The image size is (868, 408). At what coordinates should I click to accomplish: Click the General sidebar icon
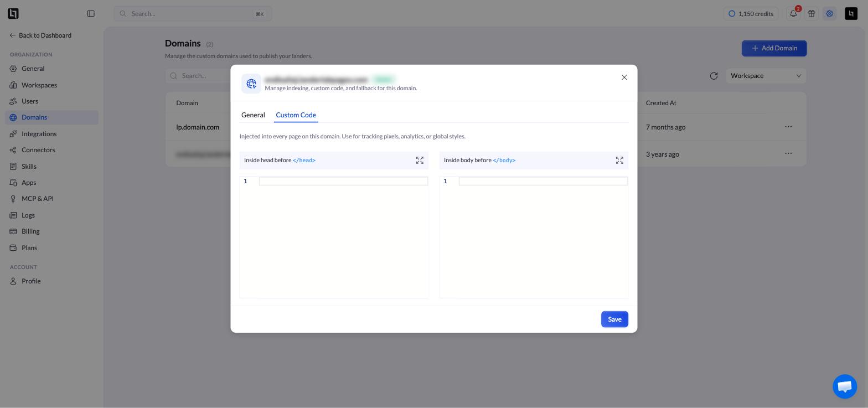coord(13,69)
